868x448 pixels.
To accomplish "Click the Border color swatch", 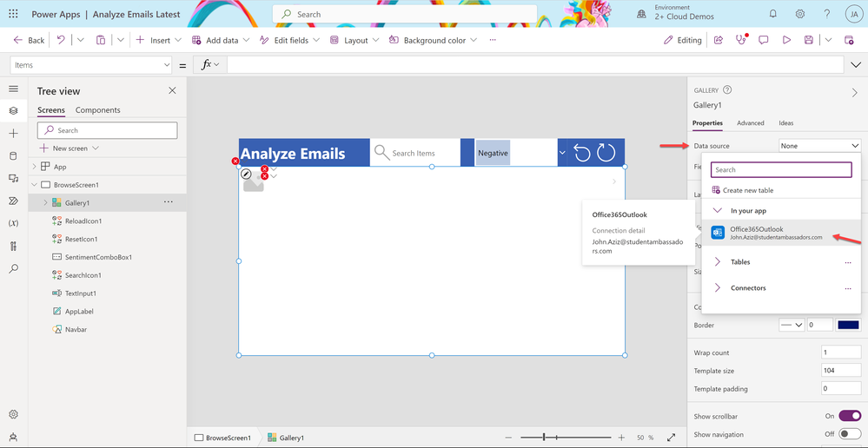I will 848,326.
